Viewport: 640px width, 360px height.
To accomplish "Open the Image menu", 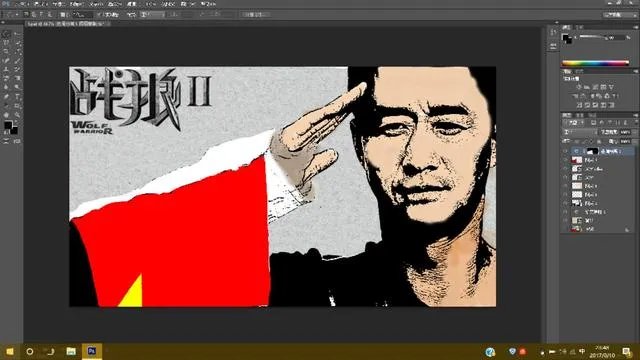I will click(x=59, y=4).
